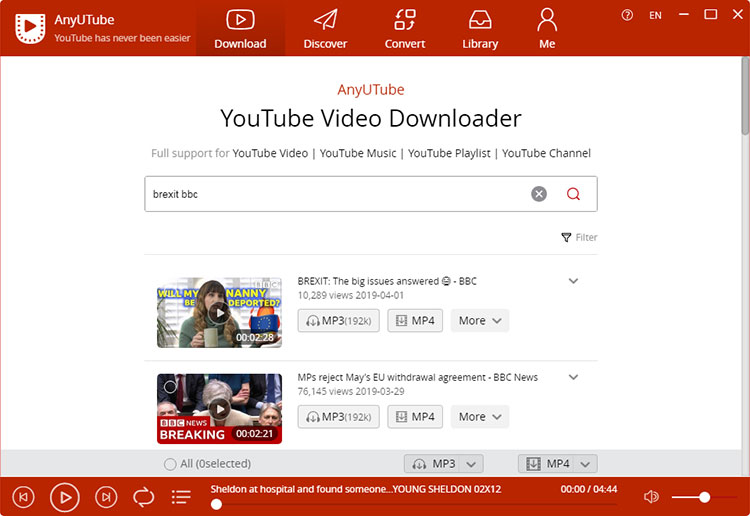Click the AnyUTube logo icon

(30, 28)
